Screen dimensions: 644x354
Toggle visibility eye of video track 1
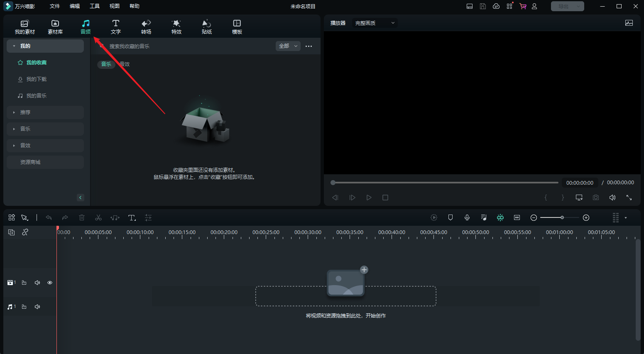pyautogui.click(x=50, y=283)
